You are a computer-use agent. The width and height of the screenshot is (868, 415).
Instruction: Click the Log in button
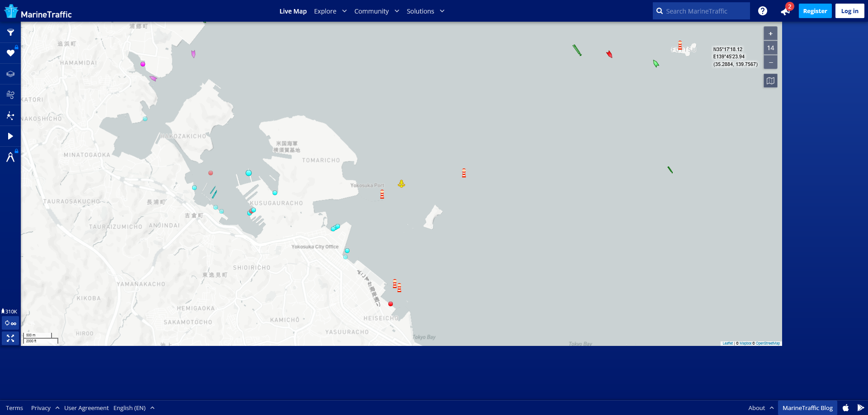click(850, 11)
